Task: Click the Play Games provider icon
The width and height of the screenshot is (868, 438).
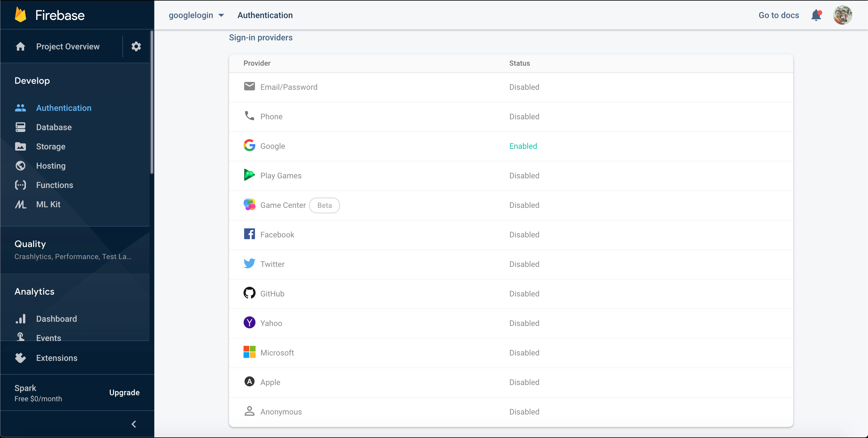Action: [x=249, y=175]
